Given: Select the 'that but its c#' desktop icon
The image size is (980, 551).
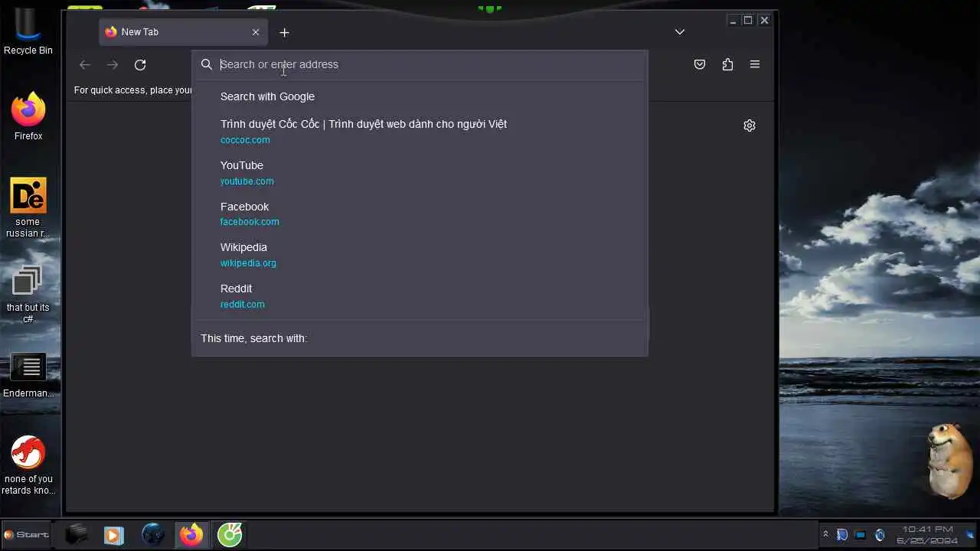Looking at the screenshot, I should point(28,295).
